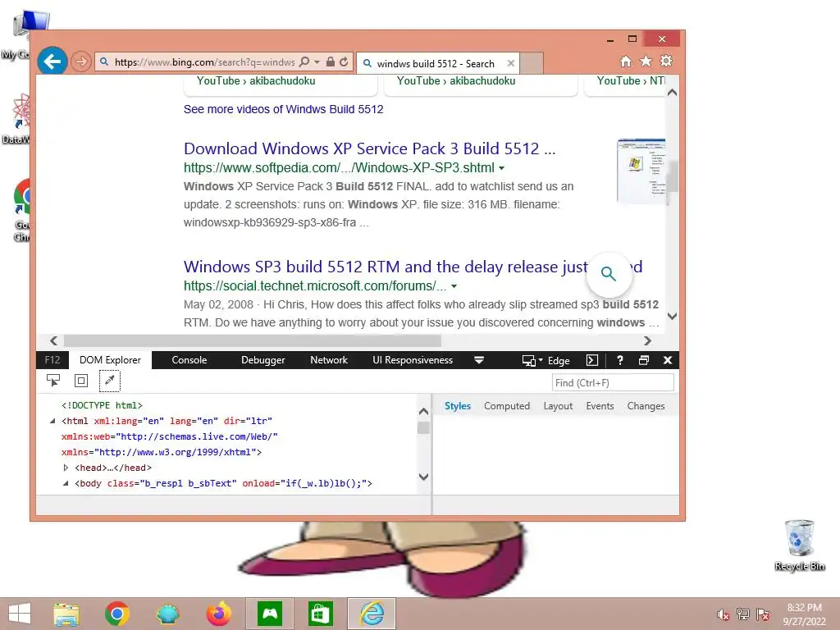This screenshot has width=840, height=630.
Task: Expand the more tools overflow arrow
Action: pos(479,361)
